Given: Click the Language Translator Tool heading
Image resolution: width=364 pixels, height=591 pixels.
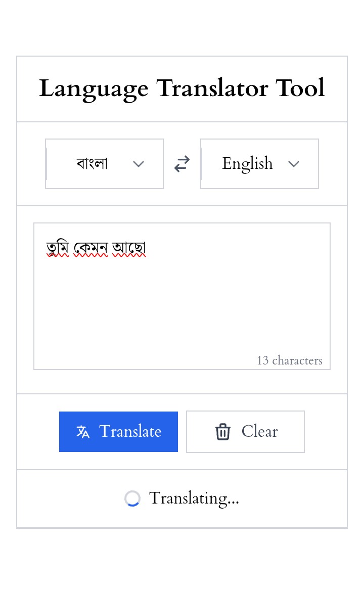Looking at the screenshot, I should tap(182, 88).
